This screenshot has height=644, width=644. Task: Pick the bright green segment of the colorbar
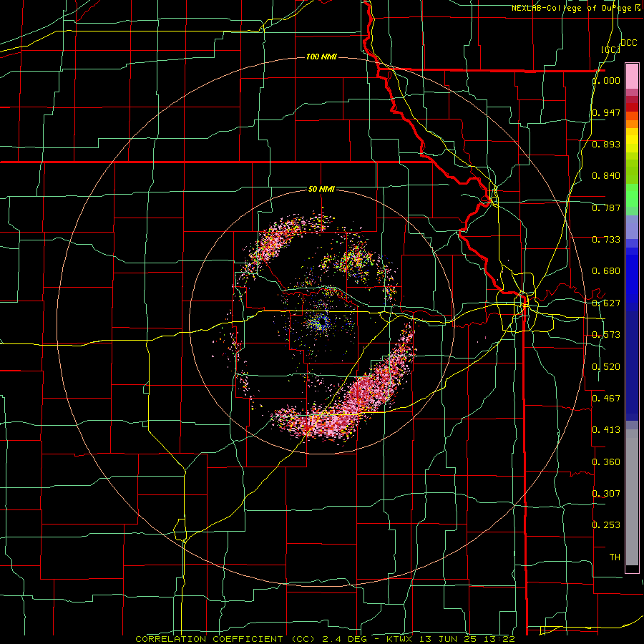(x=632, y=195)
